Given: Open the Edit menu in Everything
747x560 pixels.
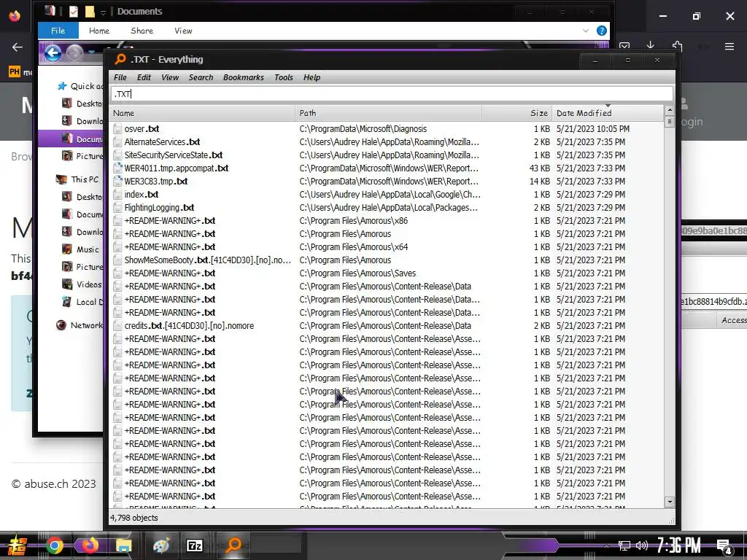Looking at the screenshot, I should coord(144,77).
